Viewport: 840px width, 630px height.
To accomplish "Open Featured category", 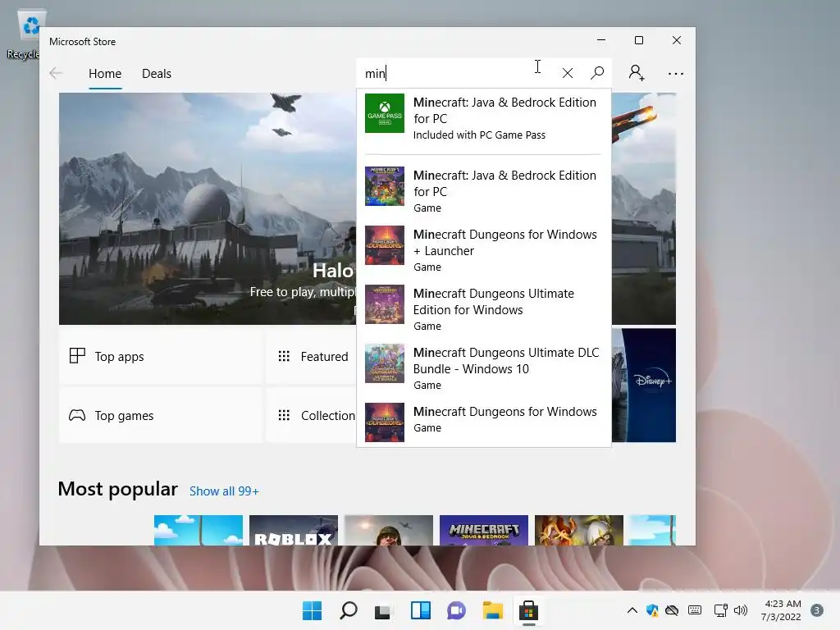I will pyautogui.click(x=312, y=356).
